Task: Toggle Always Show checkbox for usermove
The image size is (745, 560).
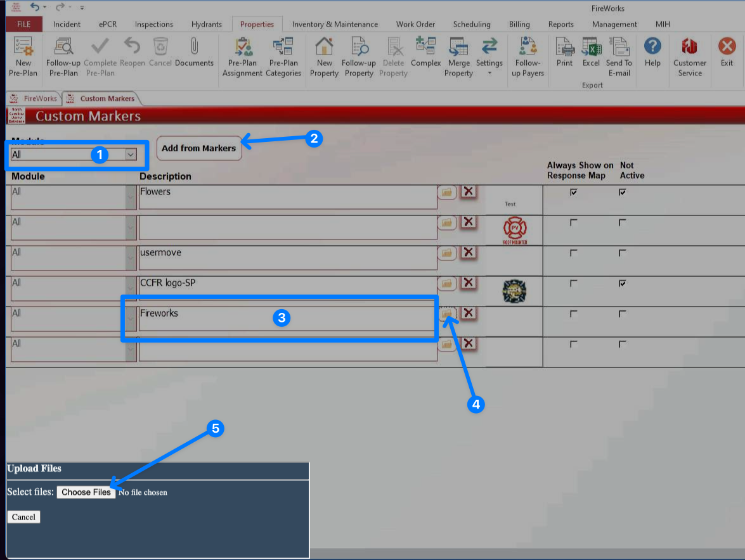Action: point(573,253)
